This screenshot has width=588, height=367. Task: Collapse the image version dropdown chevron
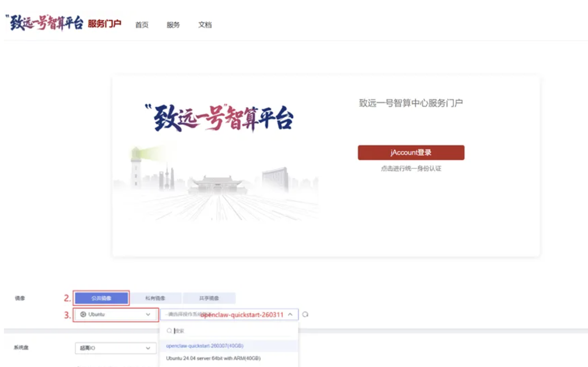[290, 314]
